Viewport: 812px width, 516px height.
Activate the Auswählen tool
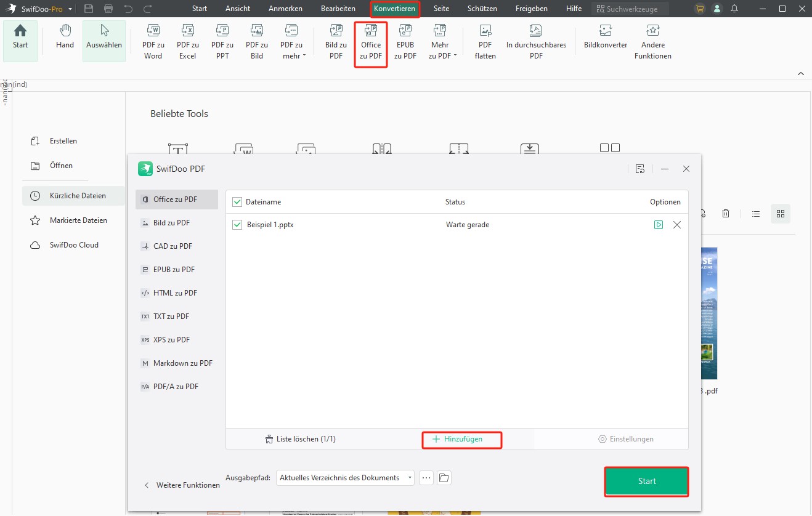tap(104, 41)
